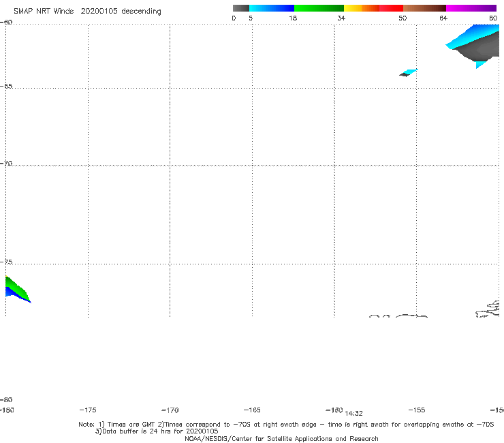Click the green and blue wind wedge
Viewport: 504px width, 443px height.
point(16,290)
